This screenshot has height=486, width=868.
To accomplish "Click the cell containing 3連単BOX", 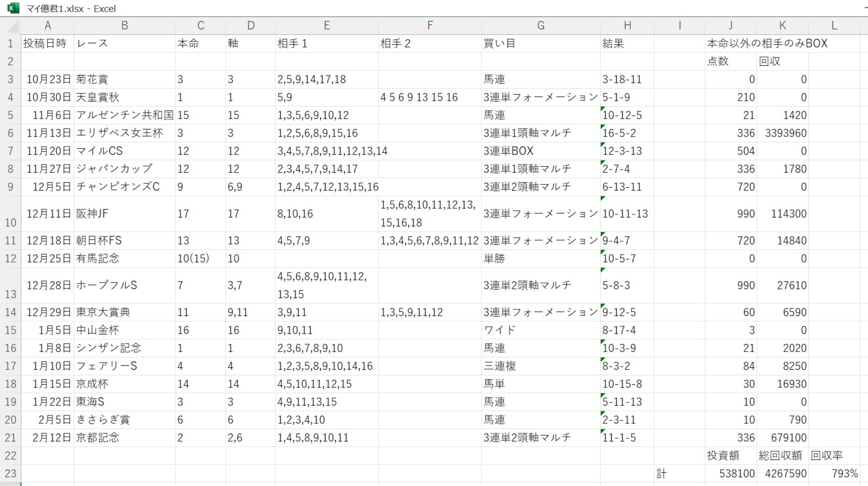I will pyautogui.click(x=541, y=151).
